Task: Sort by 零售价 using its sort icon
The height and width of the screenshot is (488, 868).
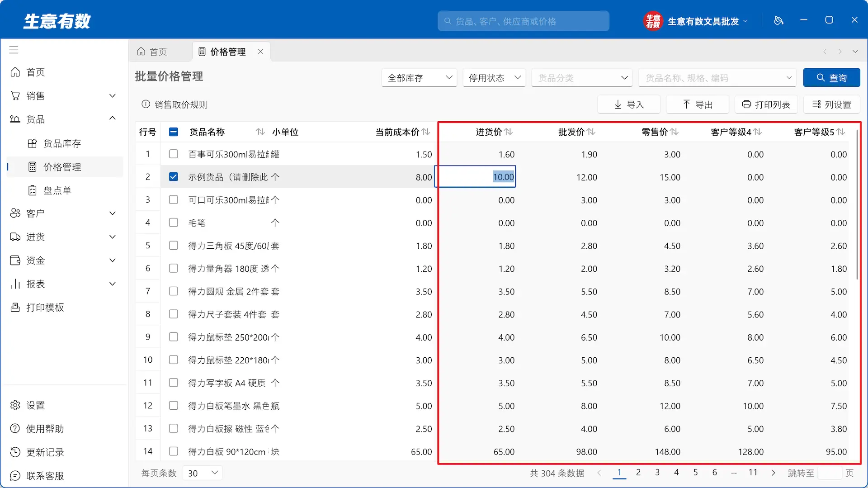Action: tap(675, 132)
